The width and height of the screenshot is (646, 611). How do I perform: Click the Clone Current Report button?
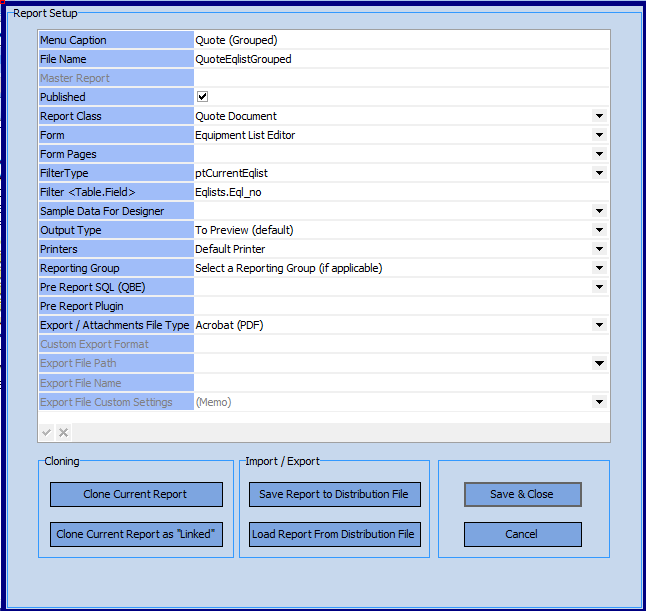136,494
